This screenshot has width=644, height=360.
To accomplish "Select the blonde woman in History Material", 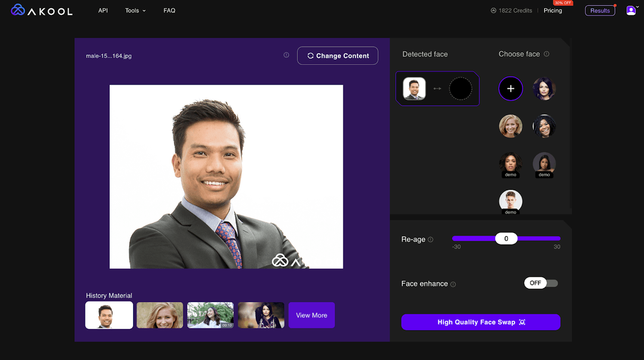I will (159, 315).
